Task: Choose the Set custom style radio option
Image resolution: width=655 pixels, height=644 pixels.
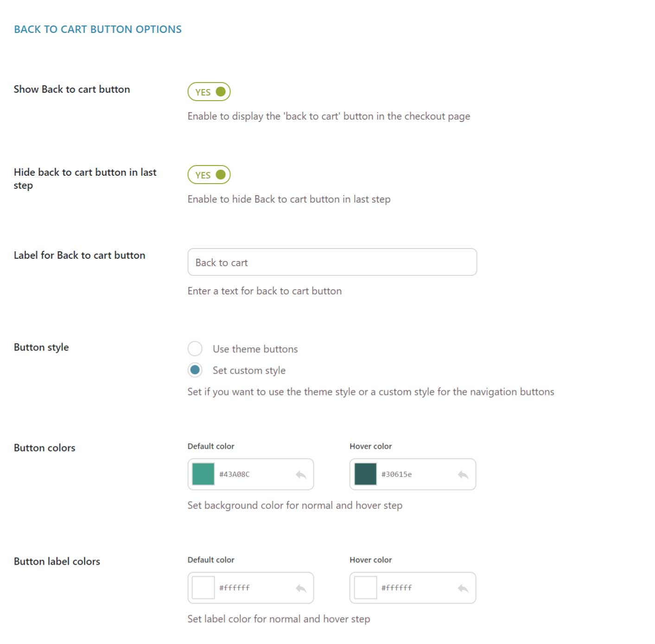Action: pos(195,370)
